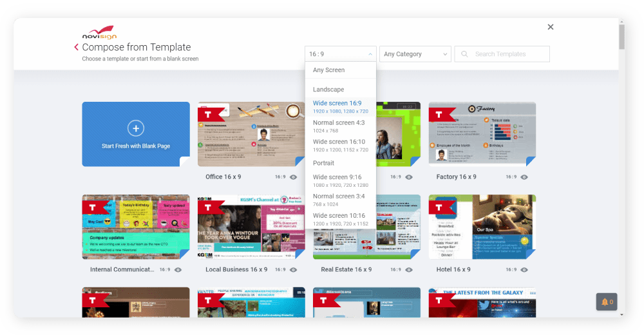Screen dimensions: 644x335
Task: Select Any Screen from the list
Action: coord(328,70)
